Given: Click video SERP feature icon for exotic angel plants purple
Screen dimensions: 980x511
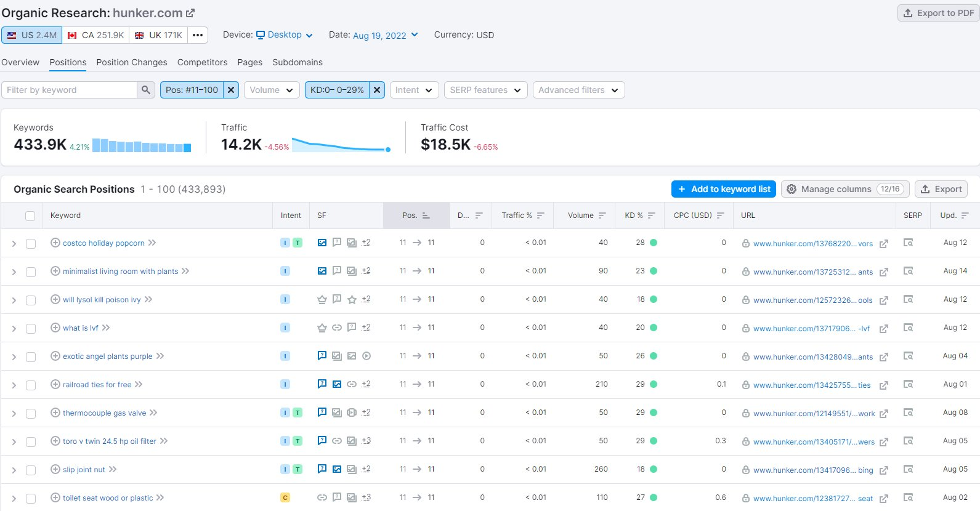Looking at the screenshot, I should (x=366, y=356).
